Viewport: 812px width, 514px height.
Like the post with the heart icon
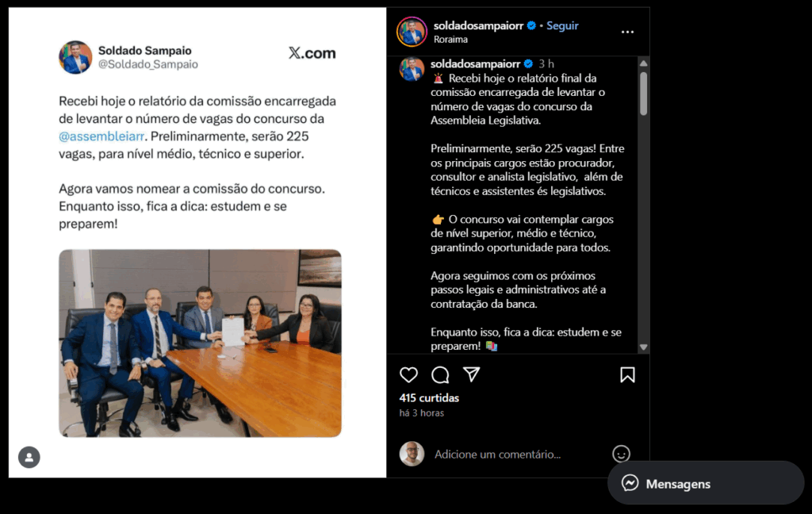(408, 374)
